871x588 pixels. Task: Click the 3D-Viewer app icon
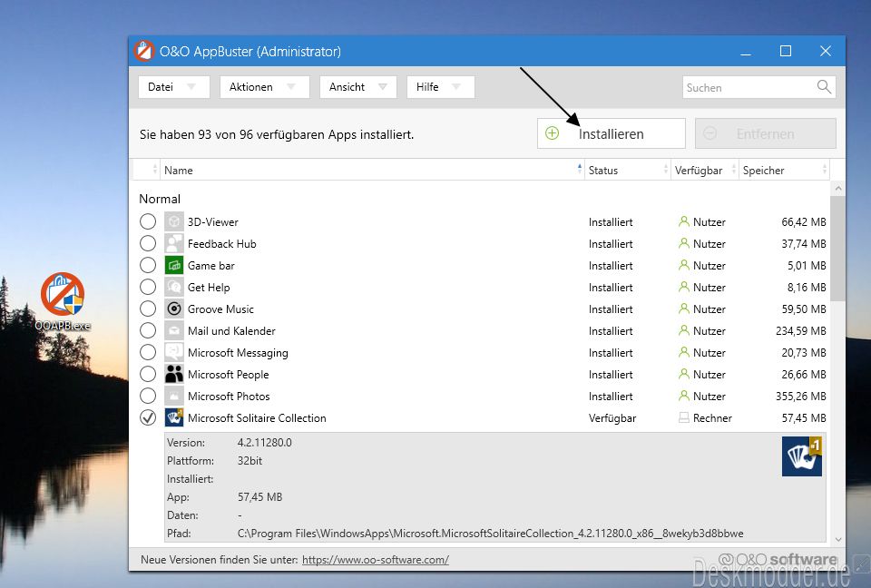(x=174, y=221)
